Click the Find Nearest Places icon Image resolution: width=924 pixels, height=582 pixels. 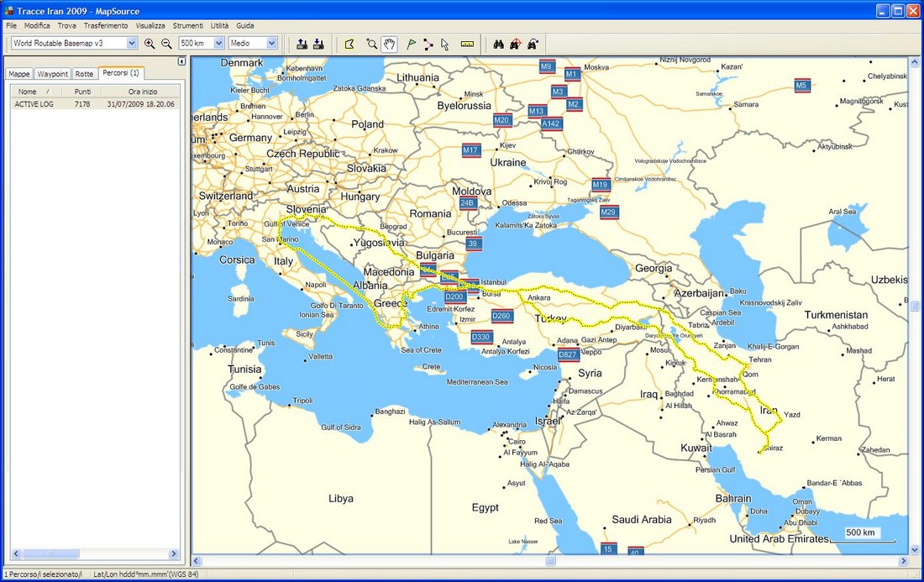(x=516, y=44)
